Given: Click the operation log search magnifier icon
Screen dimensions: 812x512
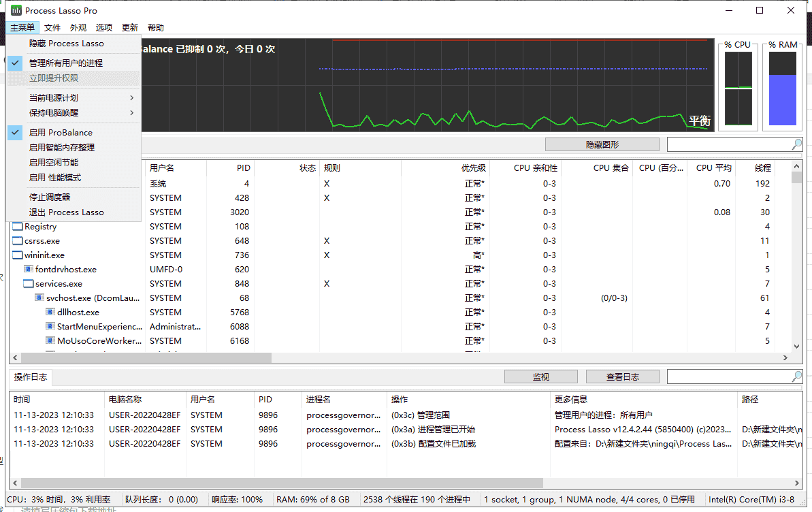Looking at the screenshot, I should click(796, 377).
